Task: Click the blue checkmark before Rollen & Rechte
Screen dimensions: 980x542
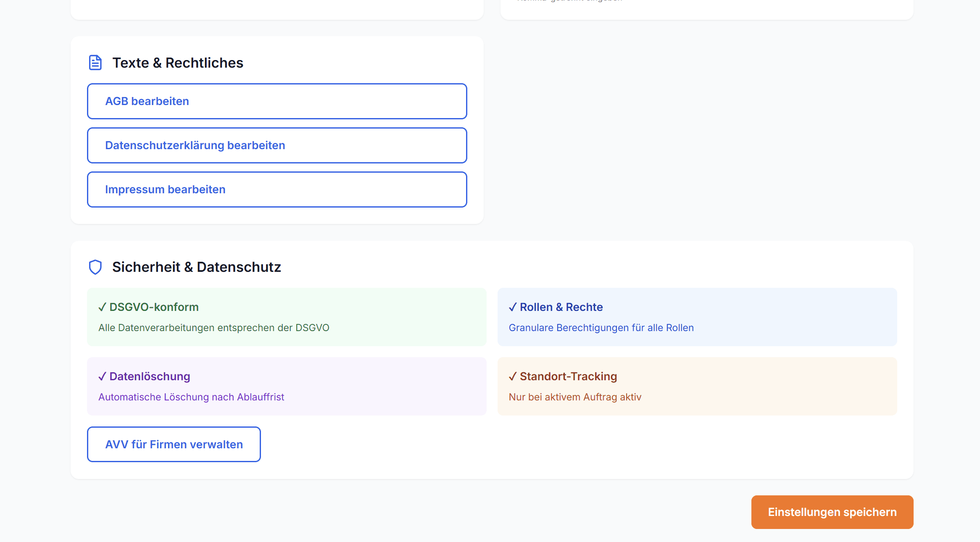Action: (512, 307)
